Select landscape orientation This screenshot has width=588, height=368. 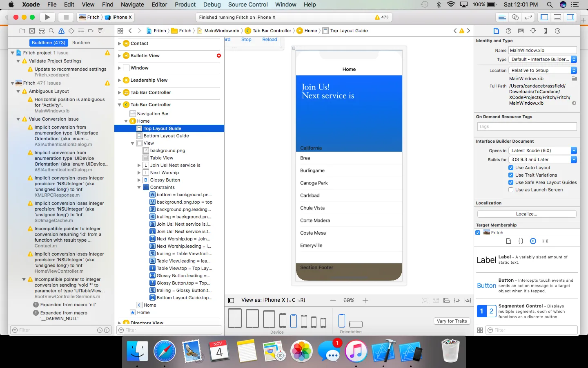pos(356,324)
